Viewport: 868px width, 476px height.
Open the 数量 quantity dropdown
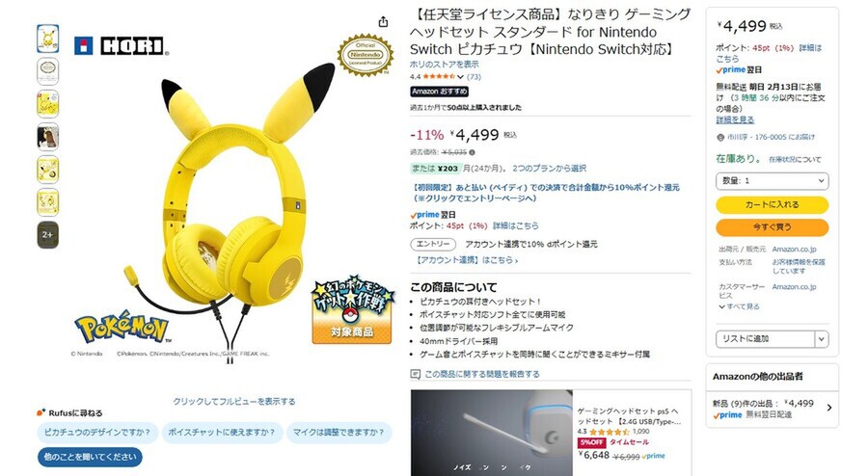pos(773,181)
